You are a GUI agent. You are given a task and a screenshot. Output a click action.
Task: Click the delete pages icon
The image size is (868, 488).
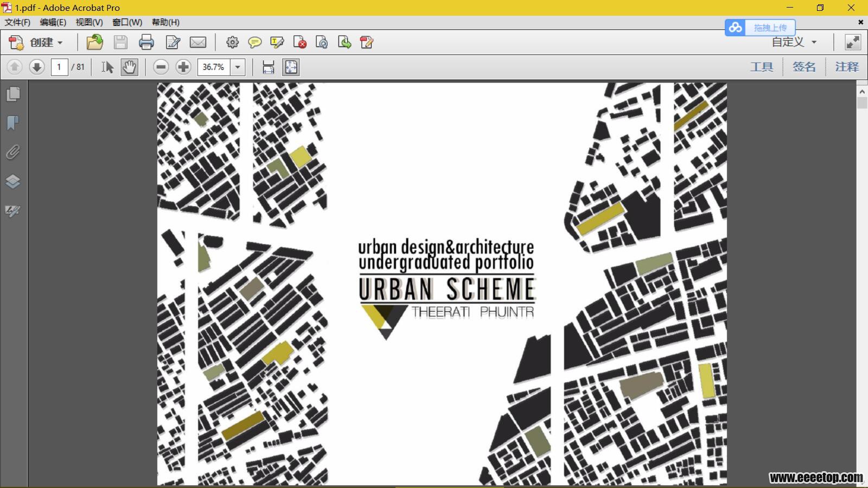pyautogui.click(x=299, y=42)
